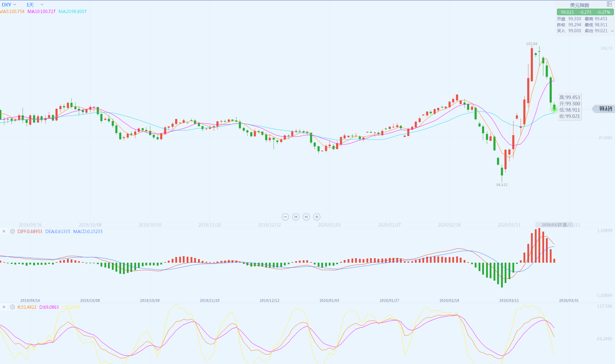Click the MA5:100.754 indicator label
This screenshot has height=364, width=615.
pyautogui.click(x=12, y=12)
